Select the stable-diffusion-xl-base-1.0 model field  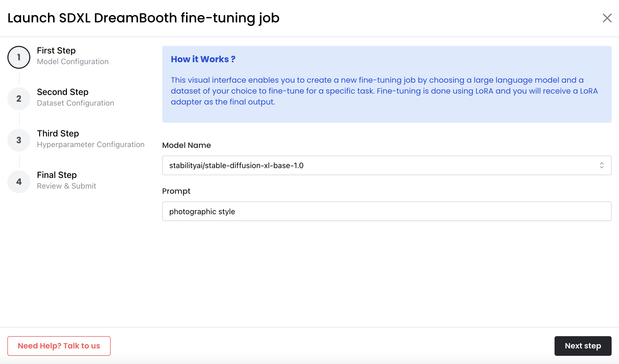[387, 165]
